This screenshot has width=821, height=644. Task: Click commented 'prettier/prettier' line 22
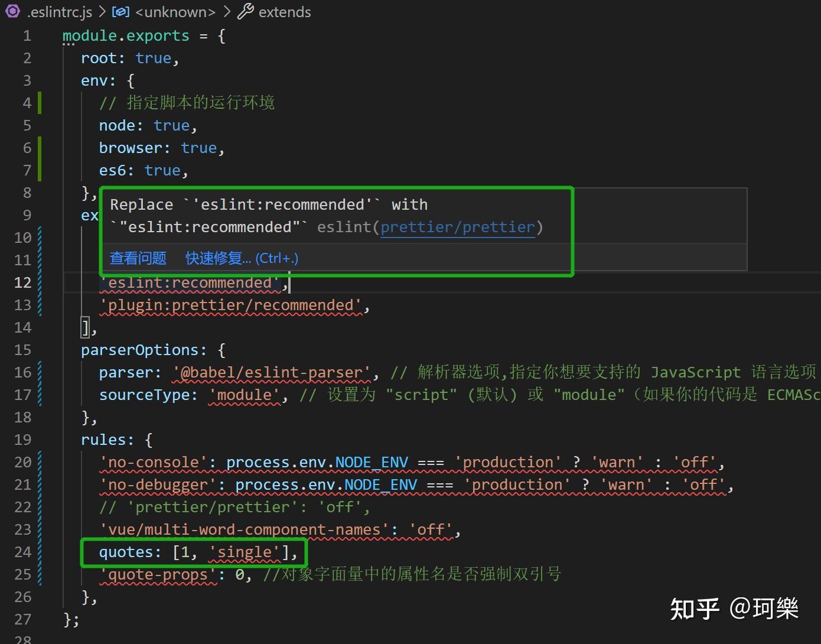[x=234, y=508]
